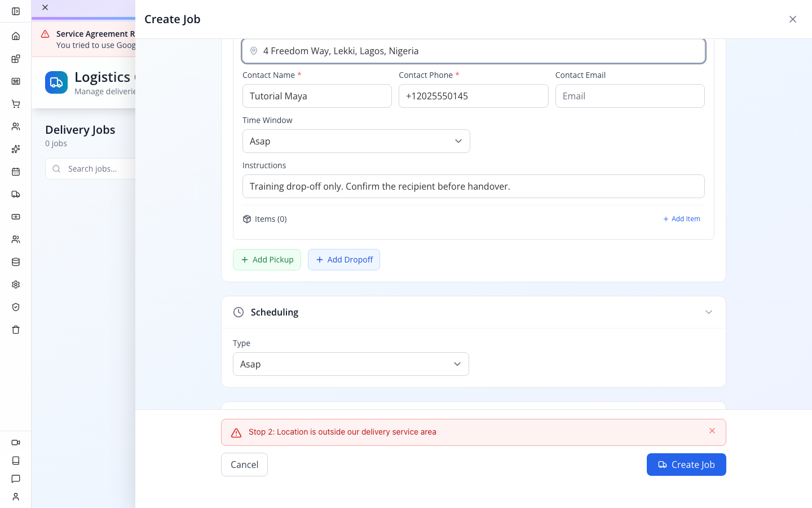The width and height of the screenshot is (812, 508).
Task: Collapse the Scheduling section chevron
Action: pyautogui.click(x=709, y=312)
